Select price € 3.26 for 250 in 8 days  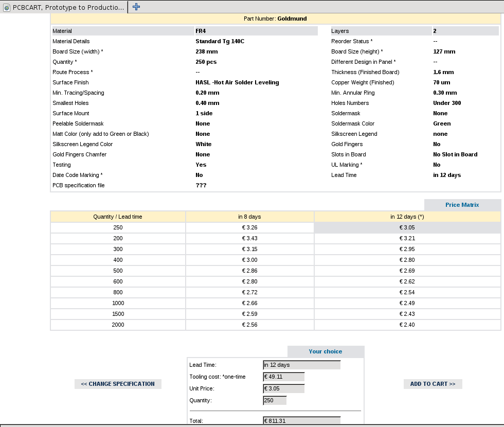coord(250,227)
